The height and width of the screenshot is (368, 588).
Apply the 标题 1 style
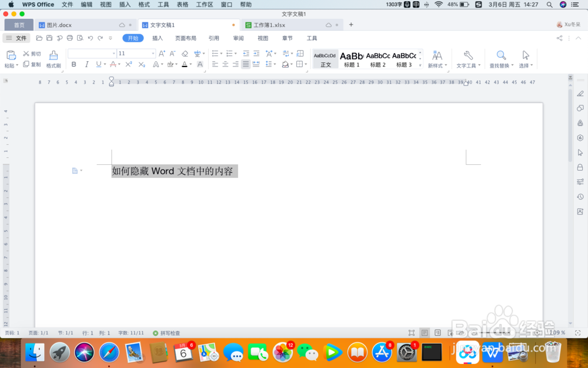click(352, 59)
